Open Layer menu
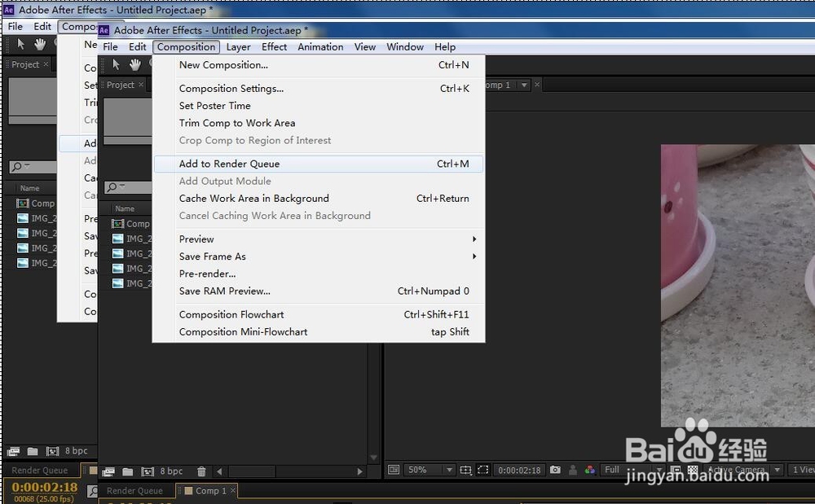The image size is (815, 504). (238, 46)
